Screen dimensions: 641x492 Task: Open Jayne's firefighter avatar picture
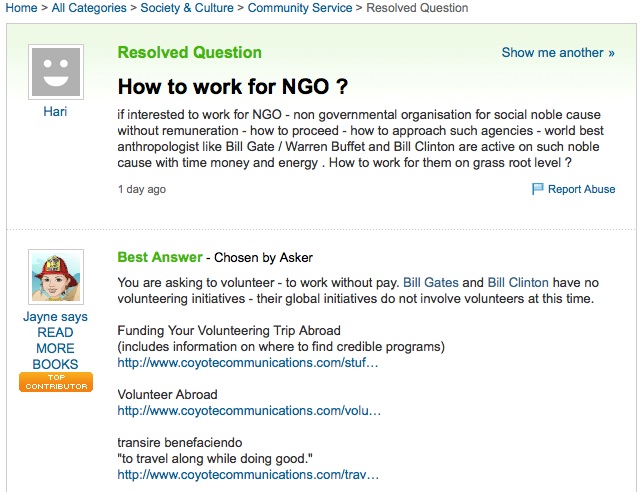point(56,277)
